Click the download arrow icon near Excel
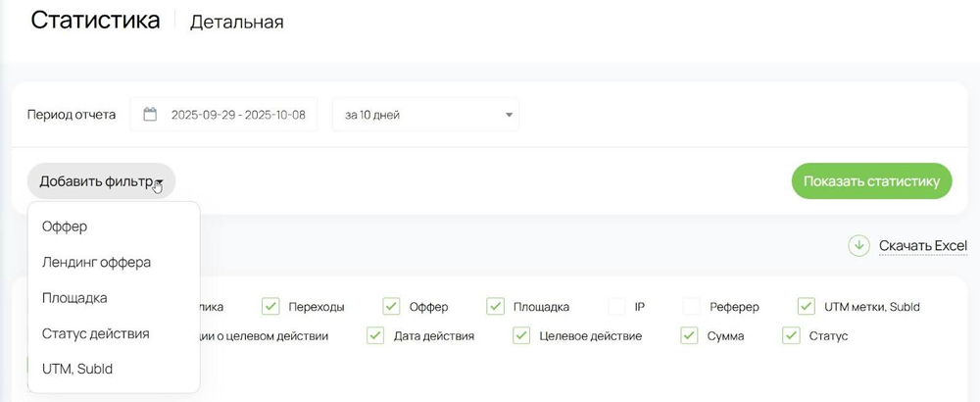This screenshot has height=402, width=980. click(859, 246)
